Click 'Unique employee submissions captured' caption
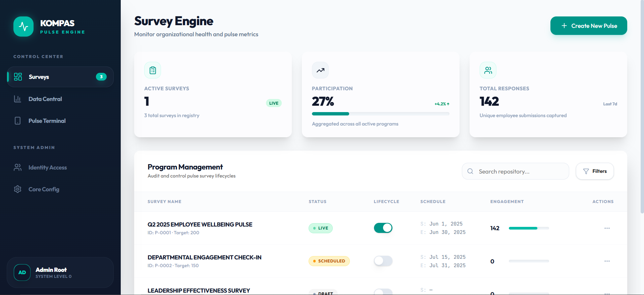 click(523, 115)
